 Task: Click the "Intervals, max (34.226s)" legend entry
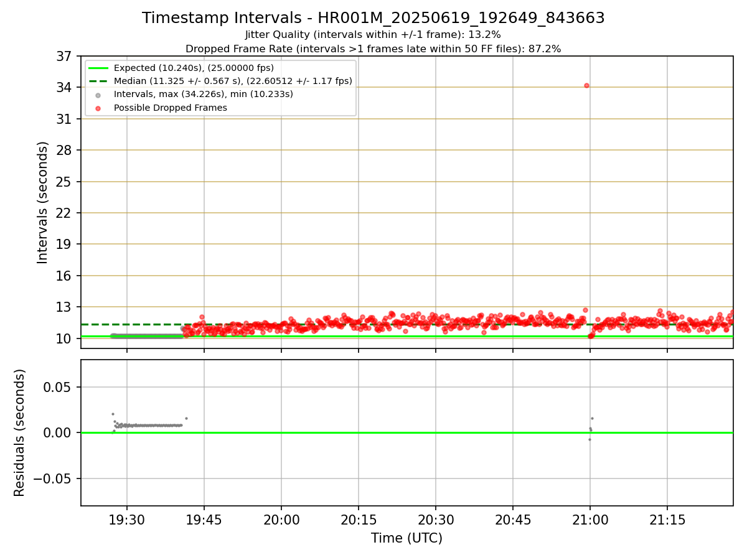[x=203, y=95]
